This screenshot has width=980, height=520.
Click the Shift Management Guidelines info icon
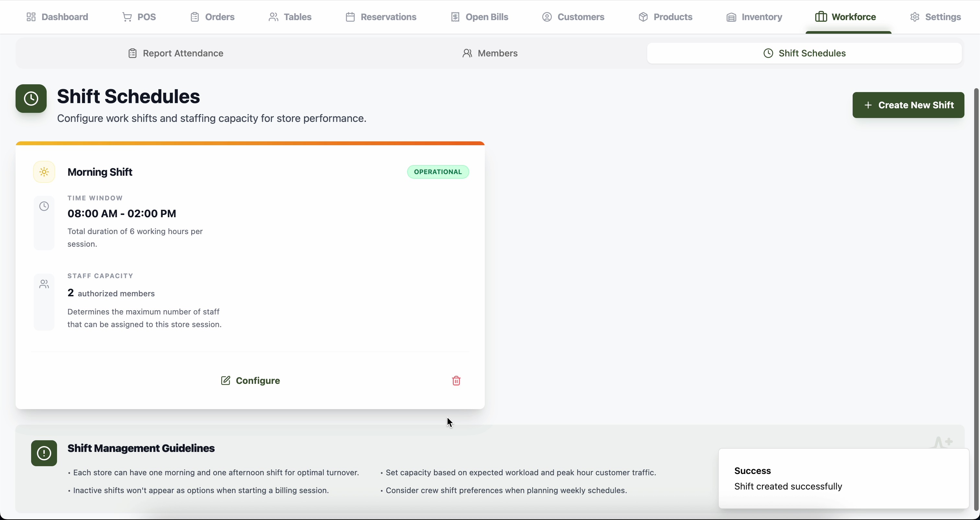[x=44, y=453]
